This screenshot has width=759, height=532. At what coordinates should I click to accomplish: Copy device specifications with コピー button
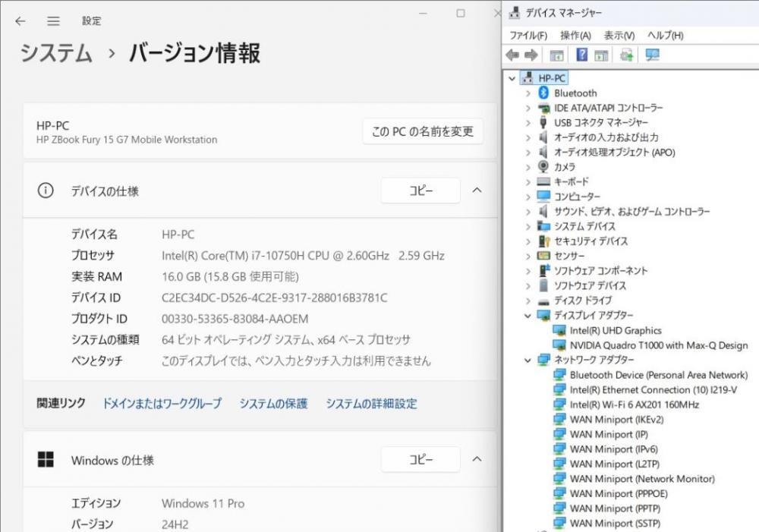pyautogui.click(x=420, y=190)
